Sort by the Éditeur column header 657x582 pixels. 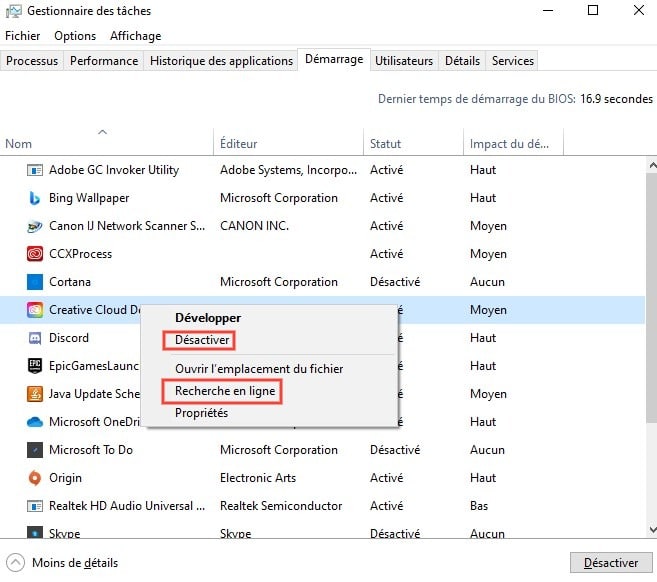coord(288,142)
